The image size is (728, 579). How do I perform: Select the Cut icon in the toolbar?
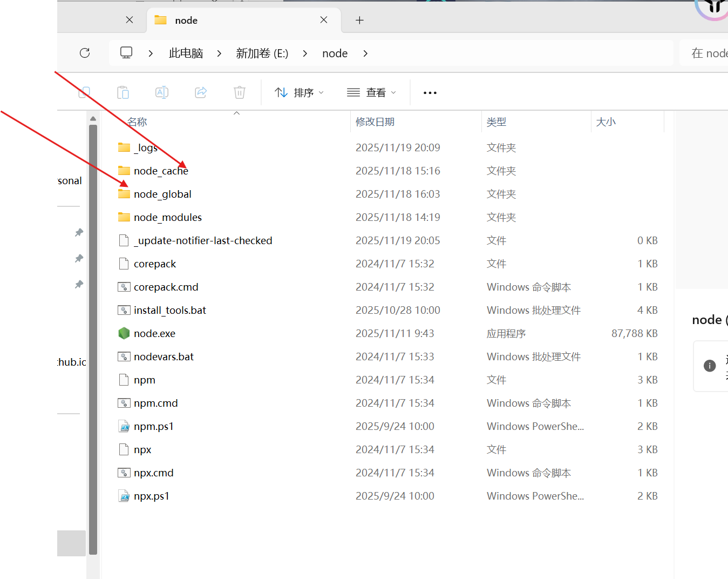pos(84,92)
